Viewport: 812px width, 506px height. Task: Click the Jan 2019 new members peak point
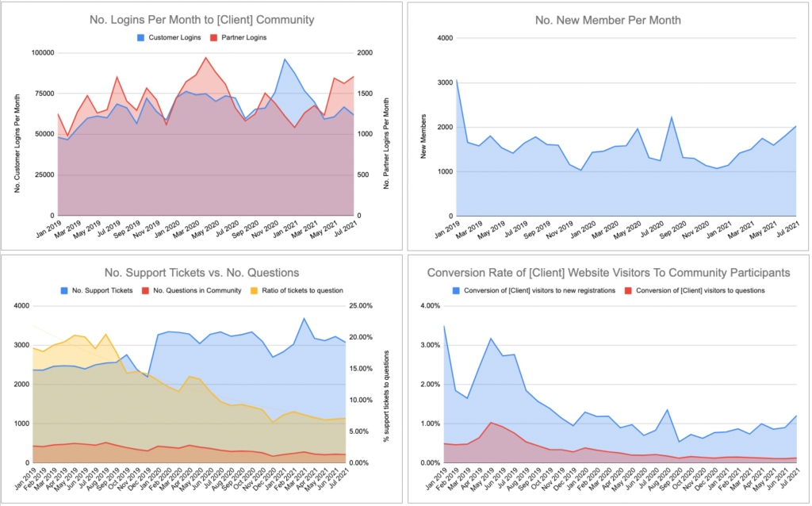456,80
